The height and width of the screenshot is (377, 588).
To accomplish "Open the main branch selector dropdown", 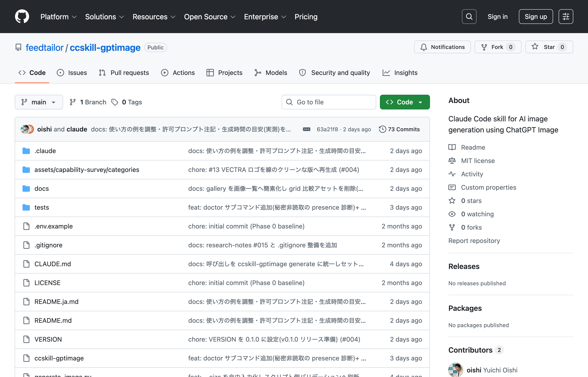I will pos(39,102).
